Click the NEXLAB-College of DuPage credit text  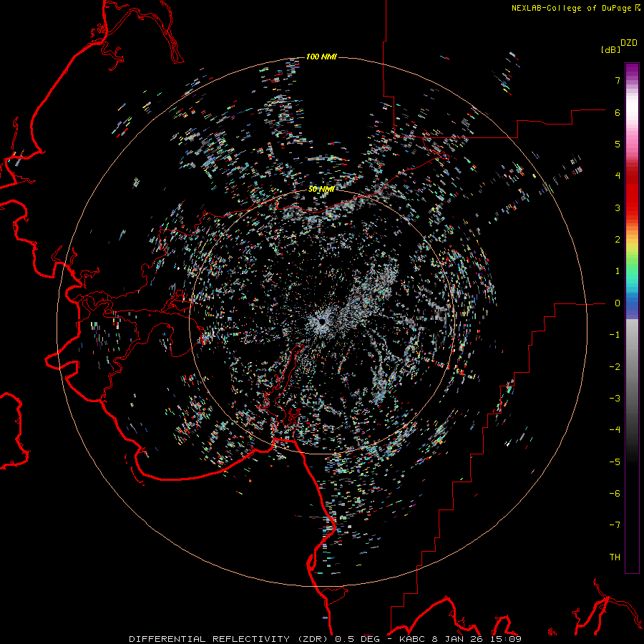point(571,8)
